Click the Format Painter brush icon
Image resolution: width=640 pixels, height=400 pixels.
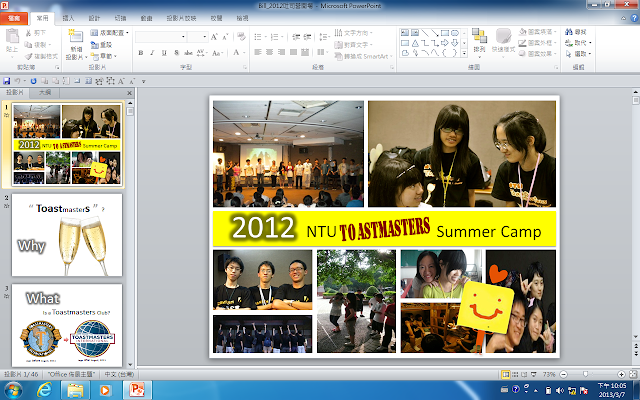coord(29,56)
